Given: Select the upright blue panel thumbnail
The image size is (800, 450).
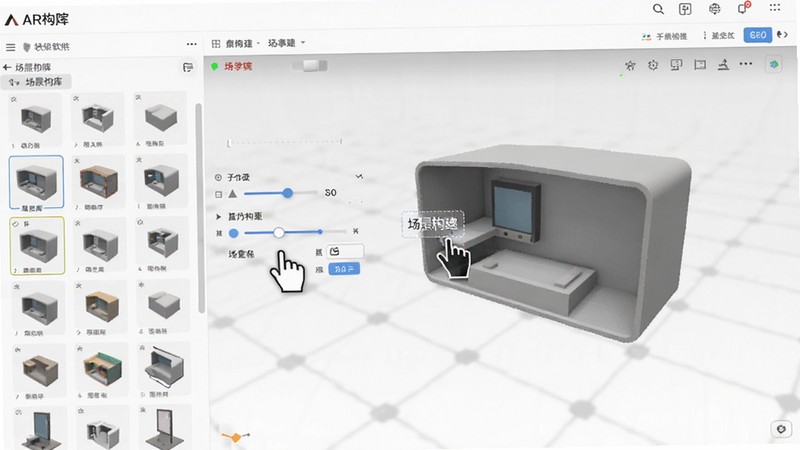Looking at the screenshot, I should point(40,429).
